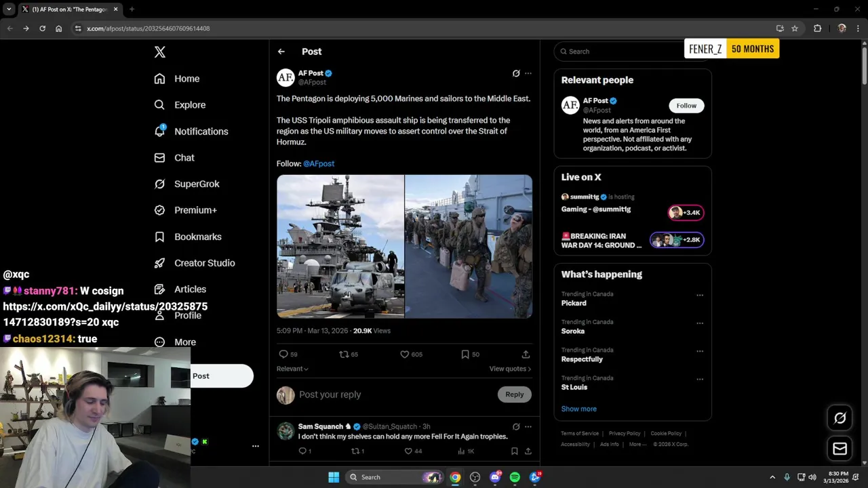Click the Terms of Service footer link

pyautogui.click(x=580, y=434)
